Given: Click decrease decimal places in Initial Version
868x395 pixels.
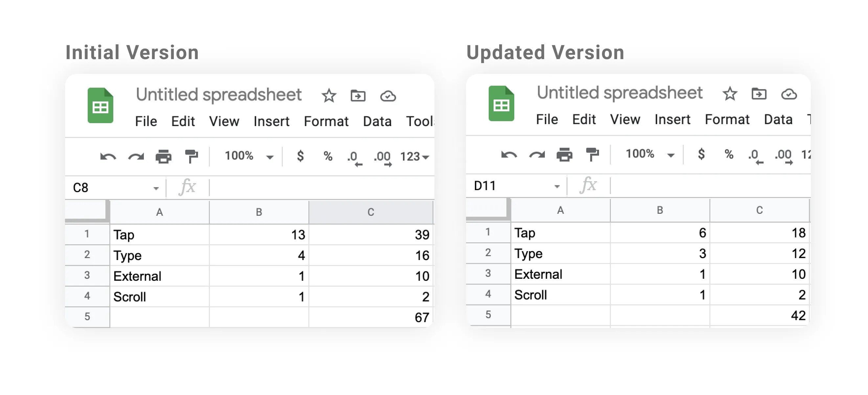Looking at the screenshot, I should 354,158.
